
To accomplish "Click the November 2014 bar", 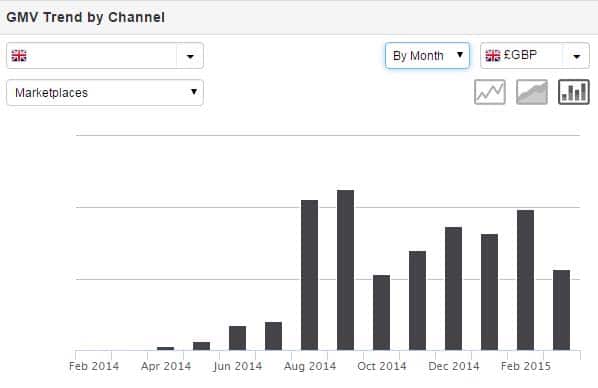I will 417,301.
